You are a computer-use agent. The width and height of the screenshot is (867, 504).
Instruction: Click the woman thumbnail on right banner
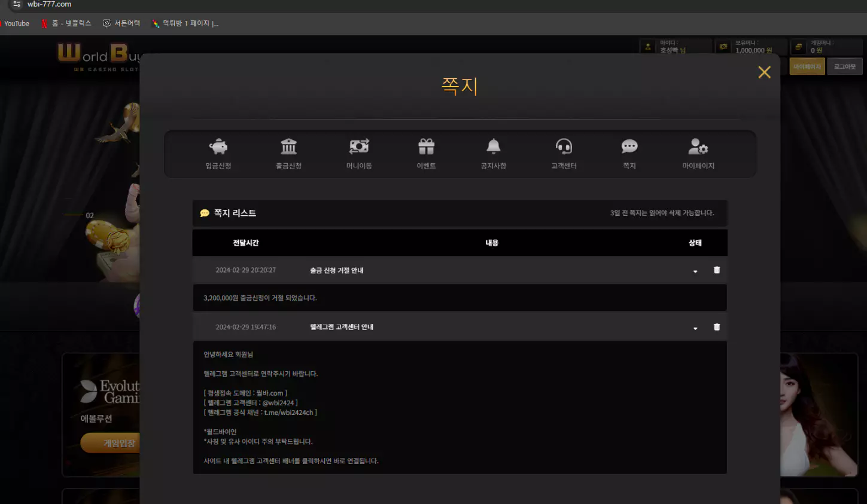click(x=818, y=414)
